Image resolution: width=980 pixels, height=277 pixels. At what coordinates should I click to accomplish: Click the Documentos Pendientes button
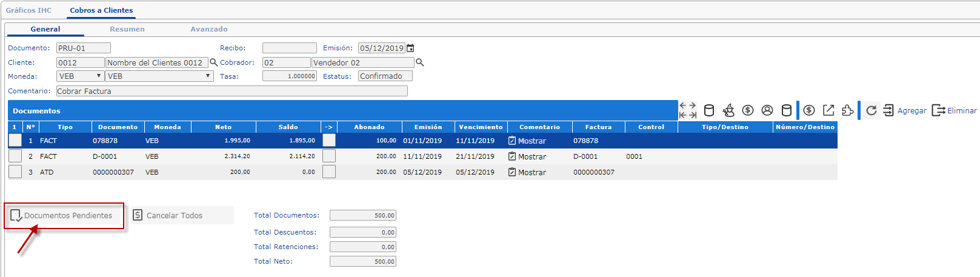[x=62, y=216]
